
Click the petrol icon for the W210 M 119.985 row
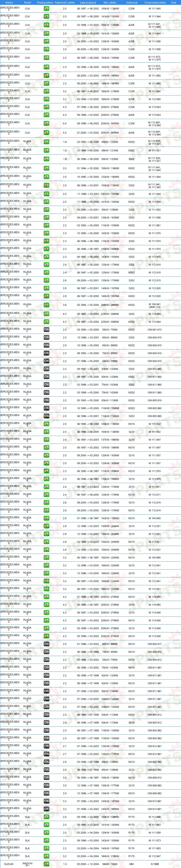pos(46,597)
